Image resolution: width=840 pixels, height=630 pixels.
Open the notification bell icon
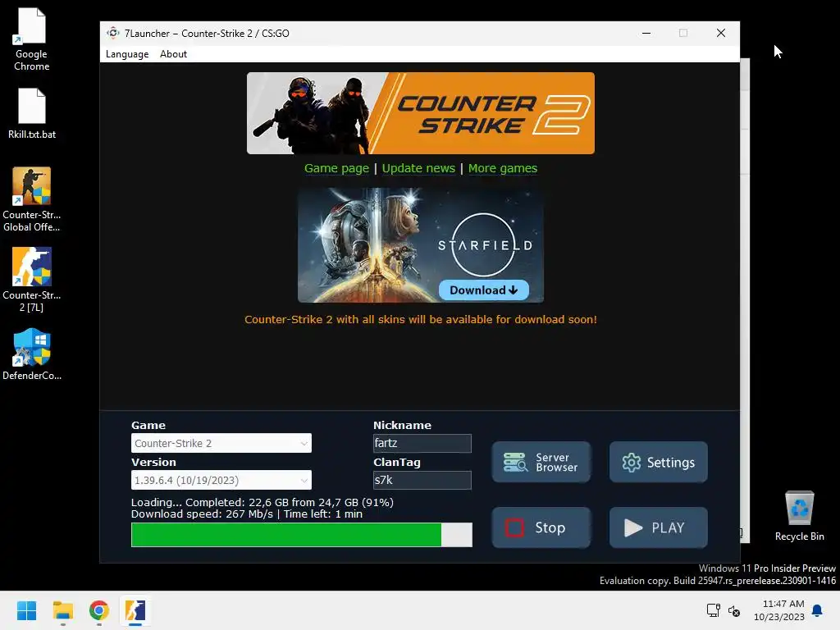coord(817,610)
